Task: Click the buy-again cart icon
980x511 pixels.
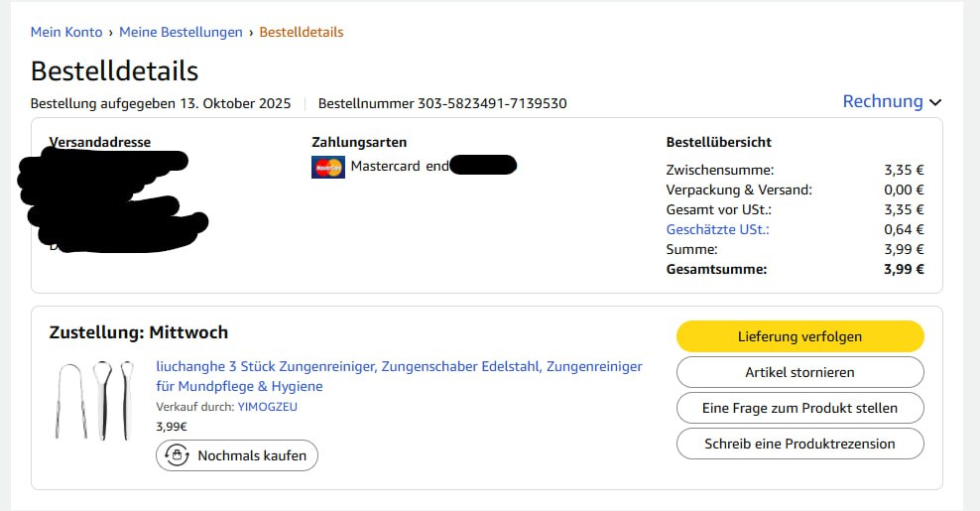Action: tap(177, 455)
